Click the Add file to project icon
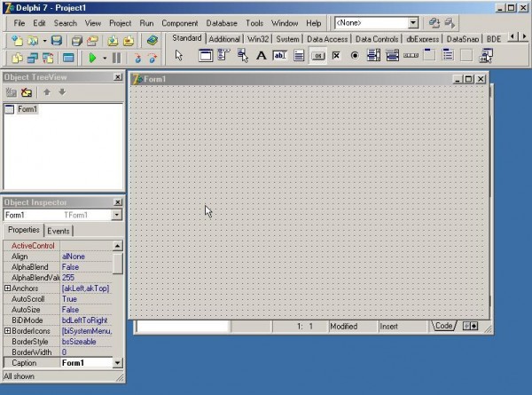 (x=113, y=41)
